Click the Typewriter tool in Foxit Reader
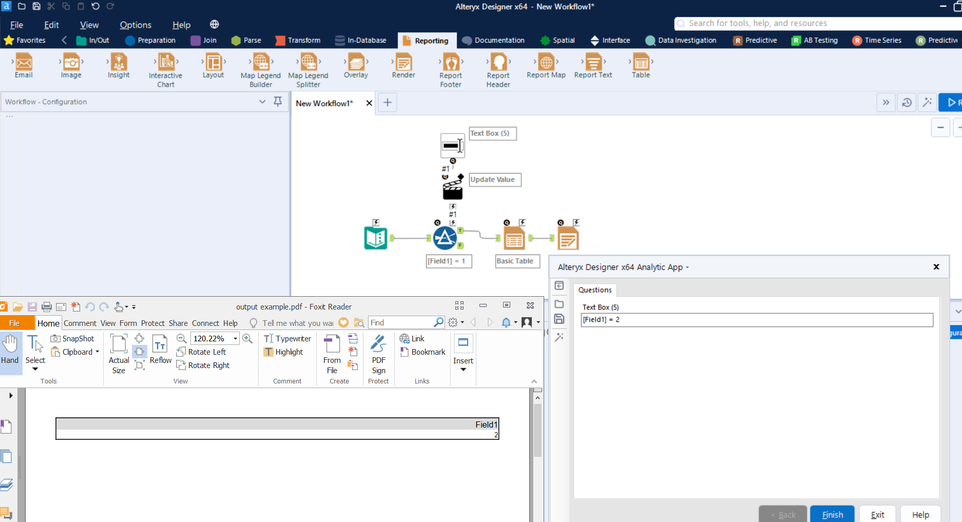This screenshot has height=522, width=962. point(287,339)
